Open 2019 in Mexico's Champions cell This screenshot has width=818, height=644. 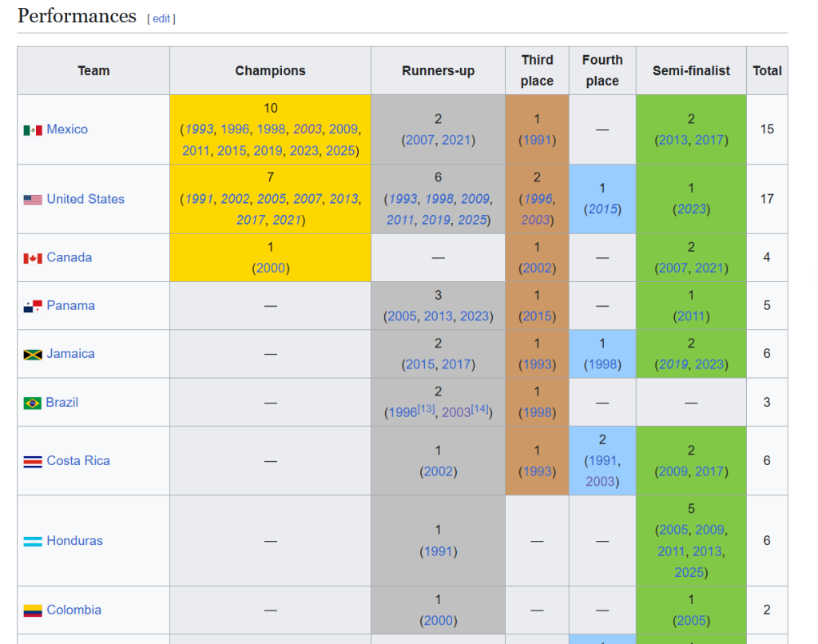pos(268,151)
